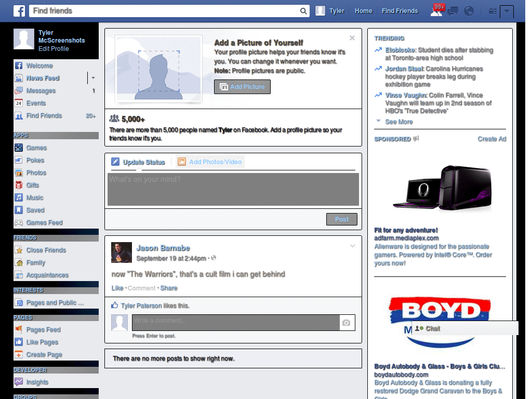Click the Acquaintances list icon
532x399 pixels.
point(19,275)
